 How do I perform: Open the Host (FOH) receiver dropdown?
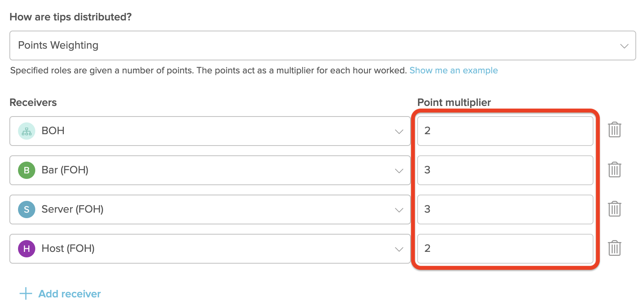(399, 249)
